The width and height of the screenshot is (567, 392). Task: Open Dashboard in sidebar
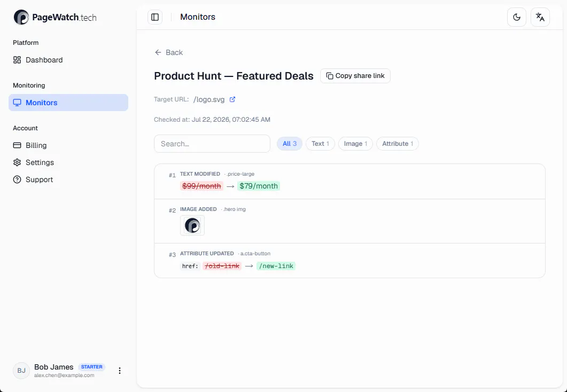tap(68, 60)
